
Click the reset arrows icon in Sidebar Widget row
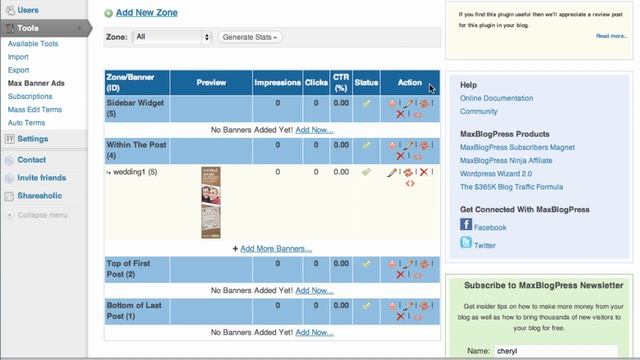coord(424,103)
